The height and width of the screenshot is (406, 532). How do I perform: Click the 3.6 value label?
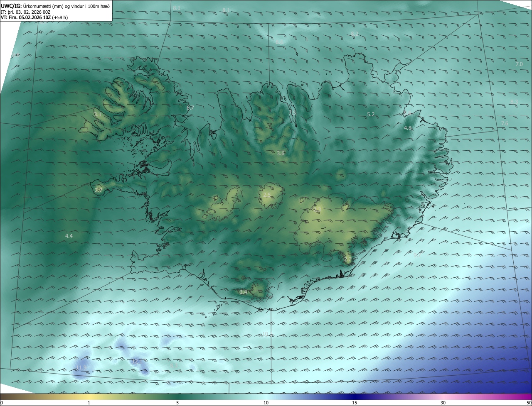point(281,154)
